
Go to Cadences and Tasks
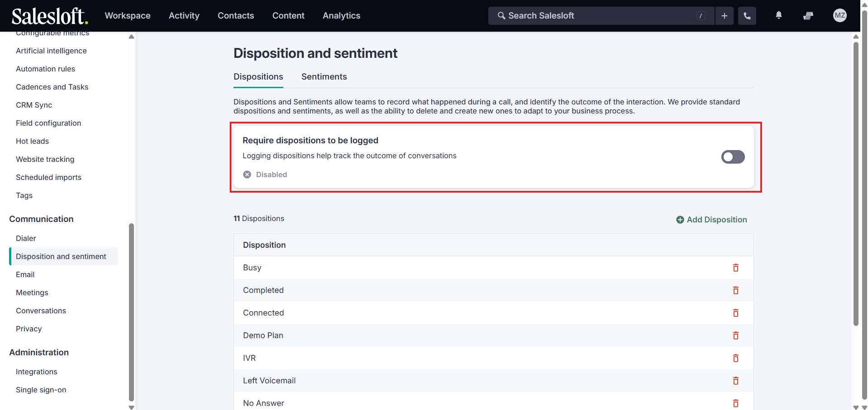click(52, 87)
